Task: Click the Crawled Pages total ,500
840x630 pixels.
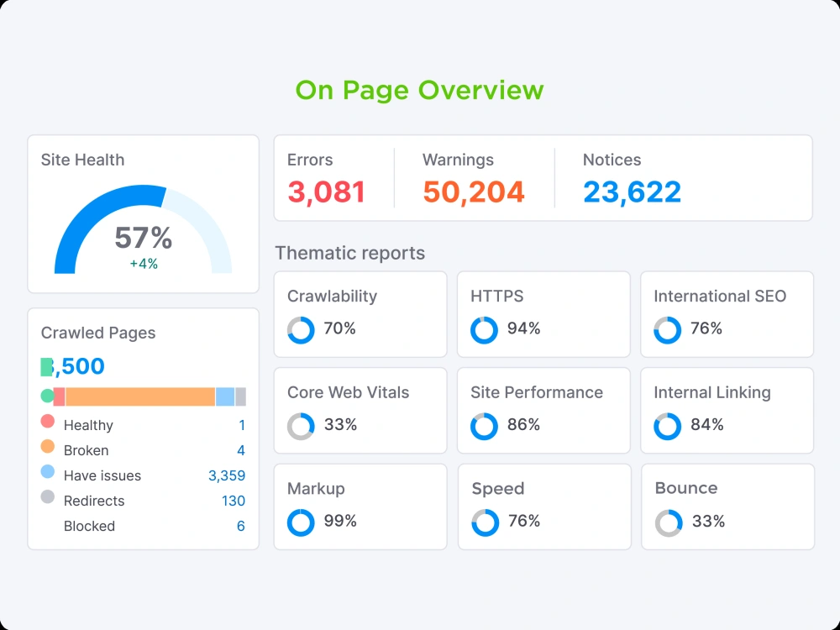Action: 73,366
